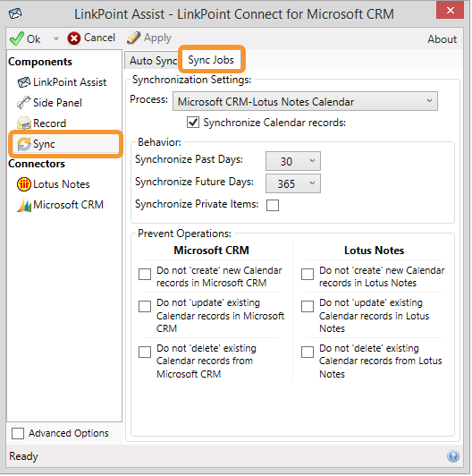
Task: Click the Side Panel wrench icon
Action: (x=23, y=103)
